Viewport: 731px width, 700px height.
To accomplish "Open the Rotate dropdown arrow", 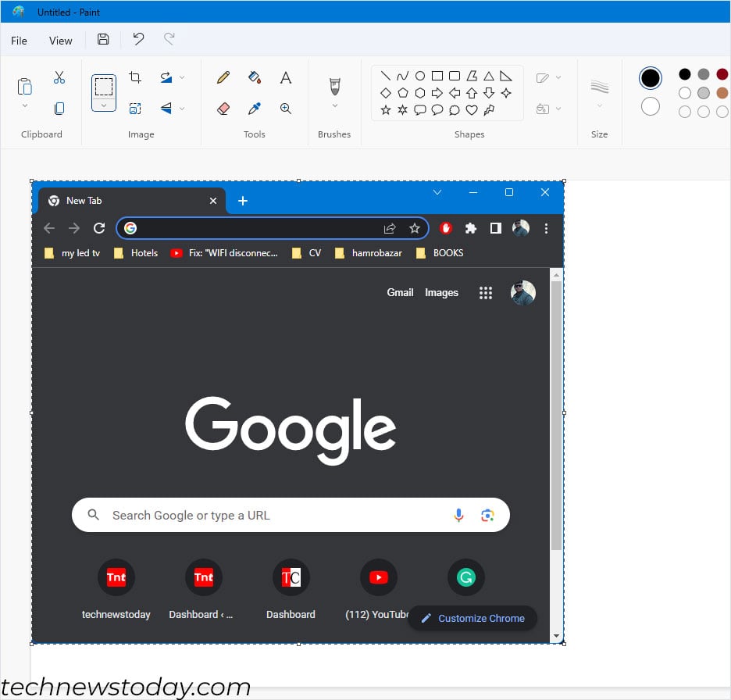I will pyautogui.click(x=182, y=77).
